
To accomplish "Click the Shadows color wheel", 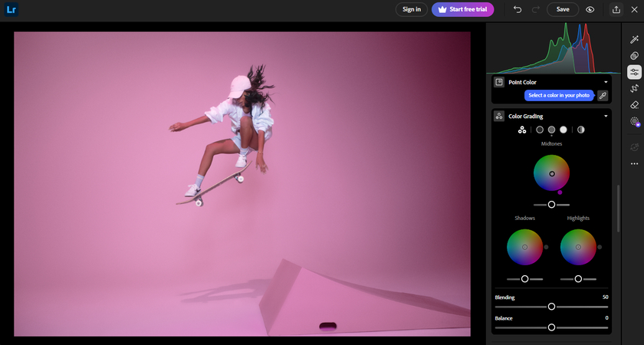I will (x=525, y=247).
